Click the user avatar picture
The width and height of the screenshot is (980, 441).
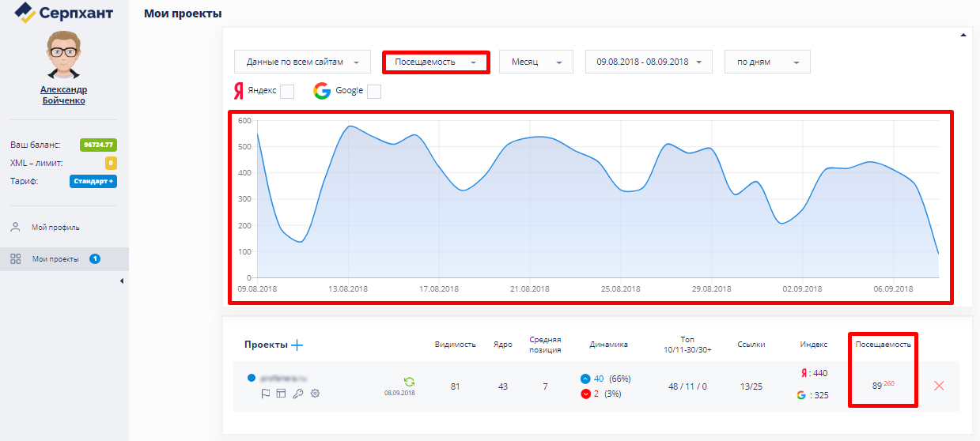(63, 55)
